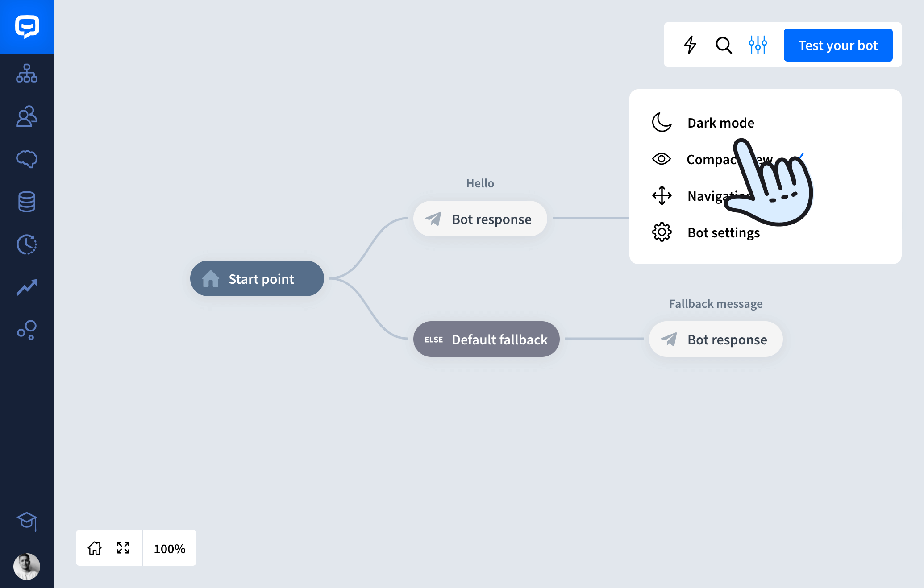Click the Bot settings menu option
The image size is (924, 588).
724,233
